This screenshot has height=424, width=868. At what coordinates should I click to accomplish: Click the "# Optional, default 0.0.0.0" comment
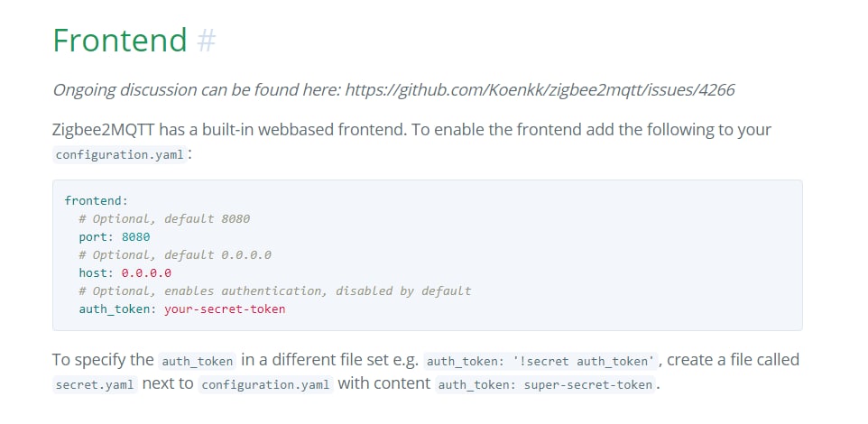(x=175, y=254)
